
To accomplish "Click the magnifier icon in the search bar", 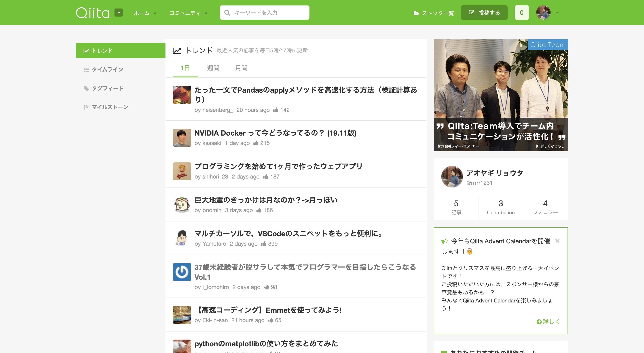I will point(227,12).
